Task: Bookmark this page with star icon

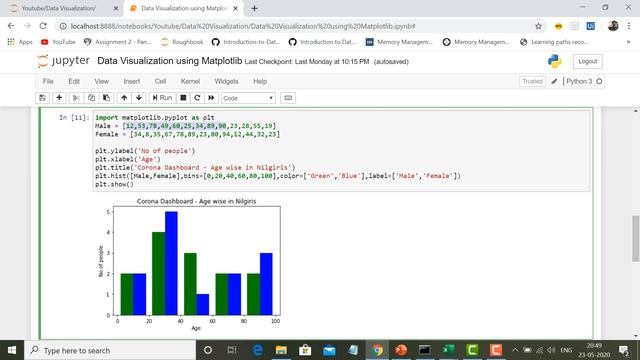Action: [538, 26]
